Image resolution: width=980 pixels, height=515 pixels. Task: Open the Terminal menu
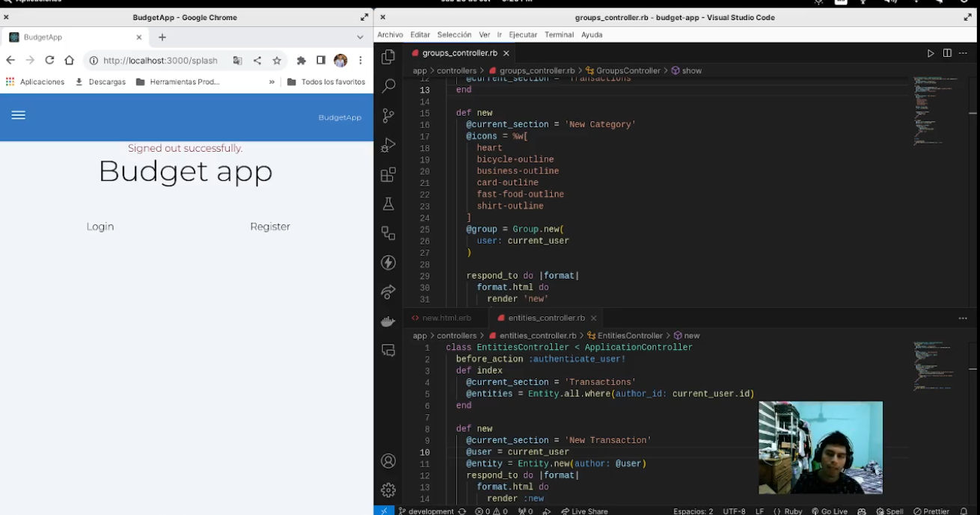pyautogui.click(x=559, y=34)
